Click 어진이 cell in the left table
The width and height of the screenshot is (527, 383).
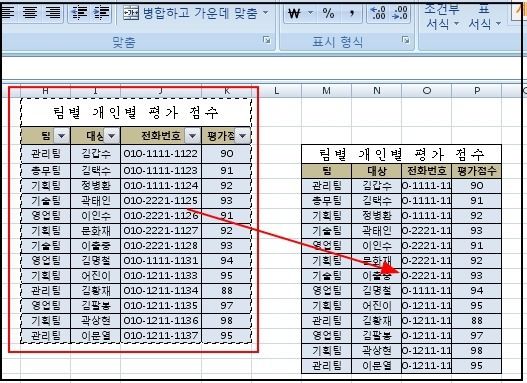[95, 275]
